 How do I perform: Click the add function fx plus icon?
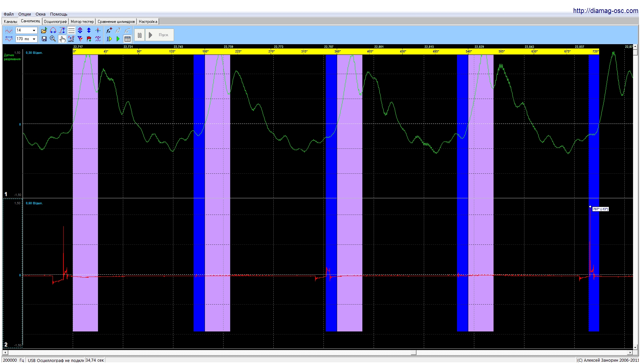tap(109, 31)
